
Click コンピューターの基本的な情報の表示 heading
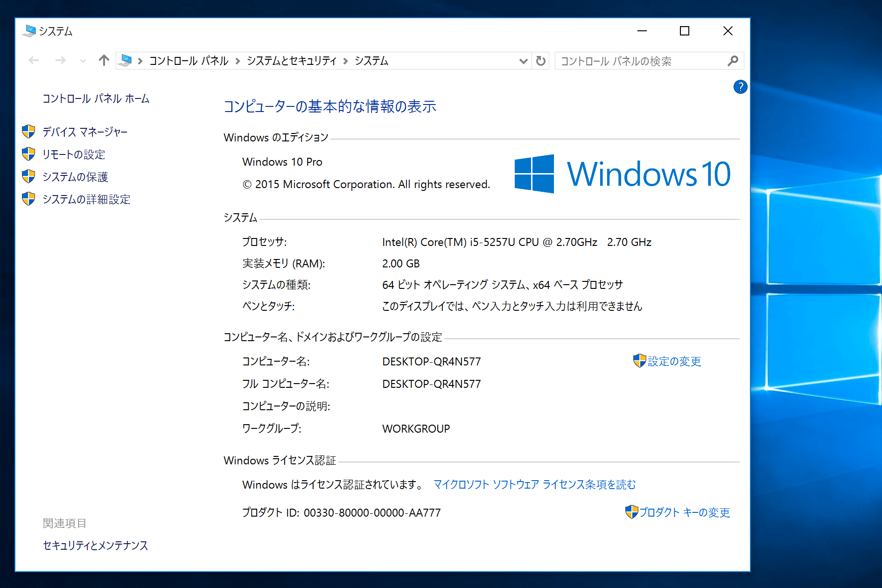click(x=330, y=106)
